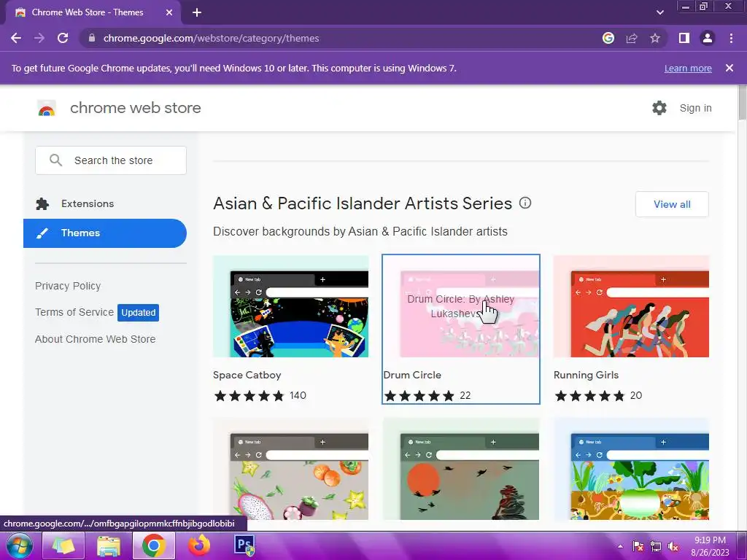The image size is (747, 560).
Task: Click the Space Catboy title
Action: 247,375
